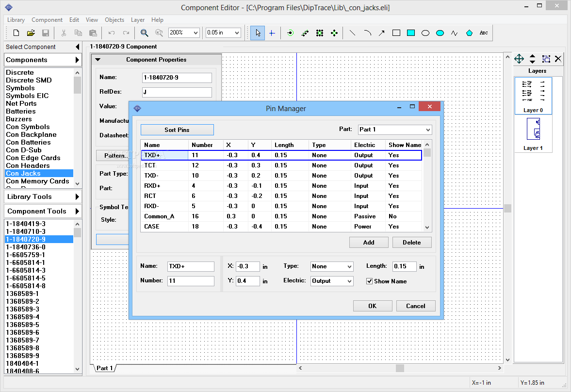The image size is (571, 392).
Task: Select the Part 1 tab
Action: pos(104,368)
